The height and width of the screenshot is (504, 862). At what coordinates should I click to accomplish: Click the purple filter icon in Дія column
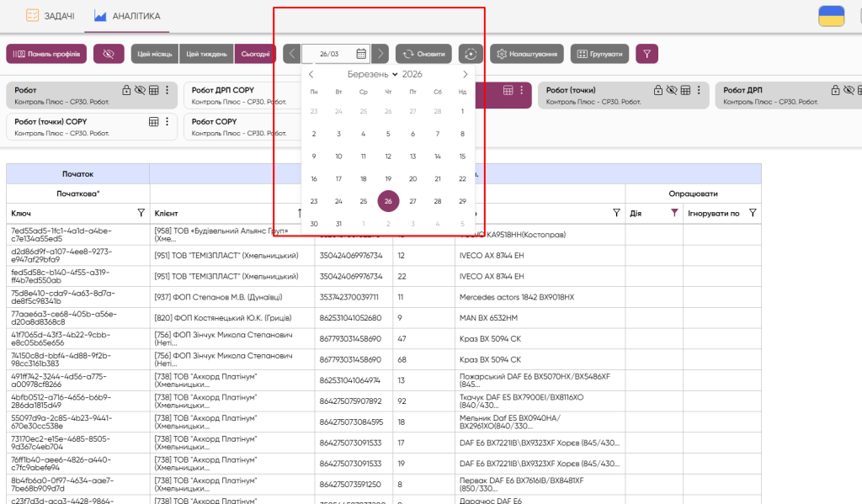click(674, 213)
